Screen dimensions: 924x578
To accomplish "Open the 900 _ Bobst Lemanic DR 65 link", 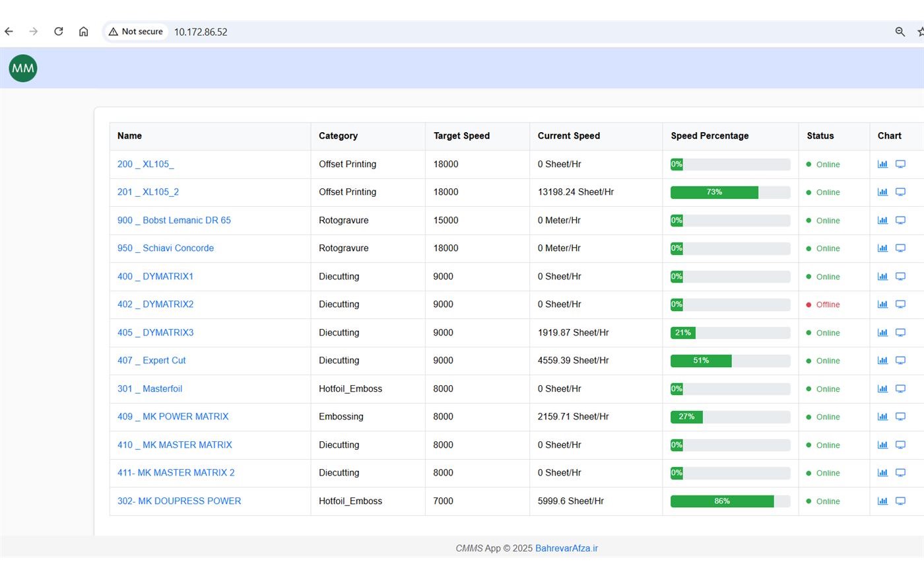I will coord(174,220).
